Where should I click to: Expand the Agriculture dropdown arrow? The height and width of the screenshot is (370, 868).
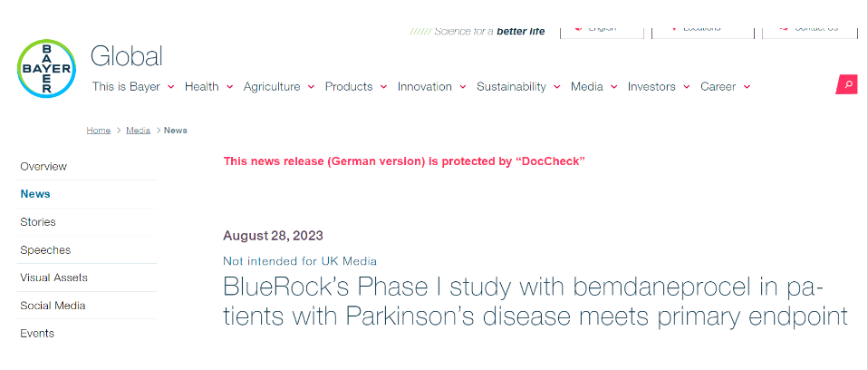click(x=312, y=87)
